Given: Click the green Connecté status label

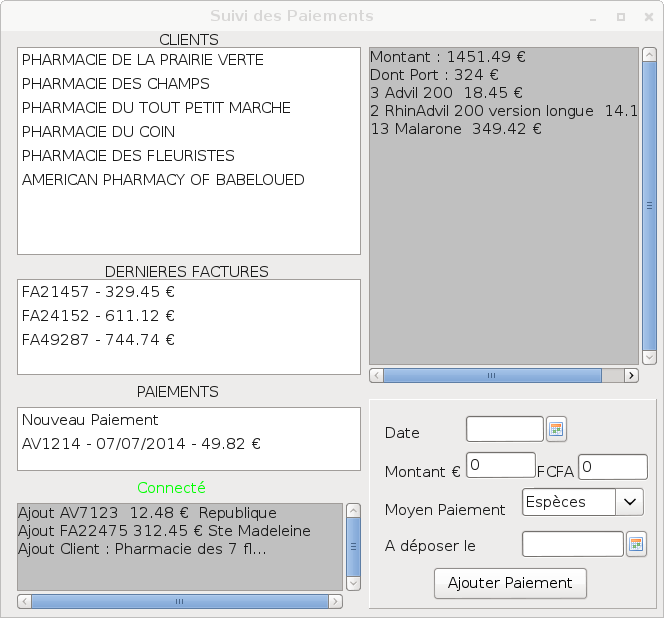Looking at the screenshot, I should point(171,488).
